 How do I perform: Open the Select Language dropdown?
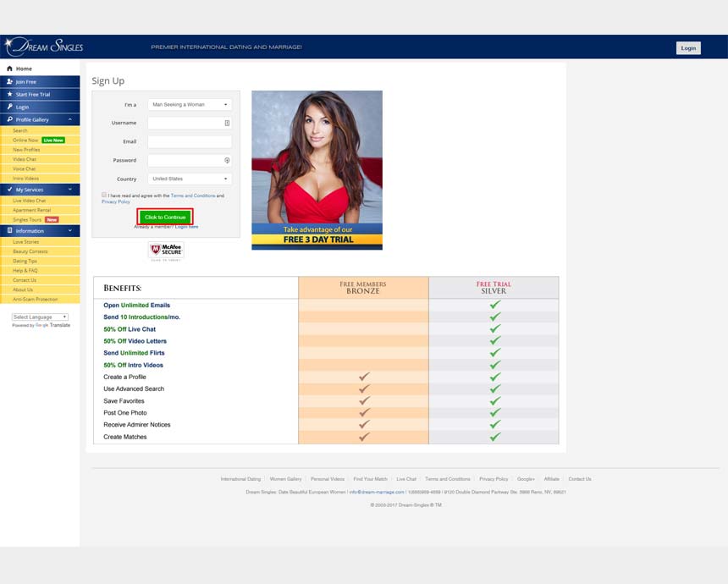point(40,317)
